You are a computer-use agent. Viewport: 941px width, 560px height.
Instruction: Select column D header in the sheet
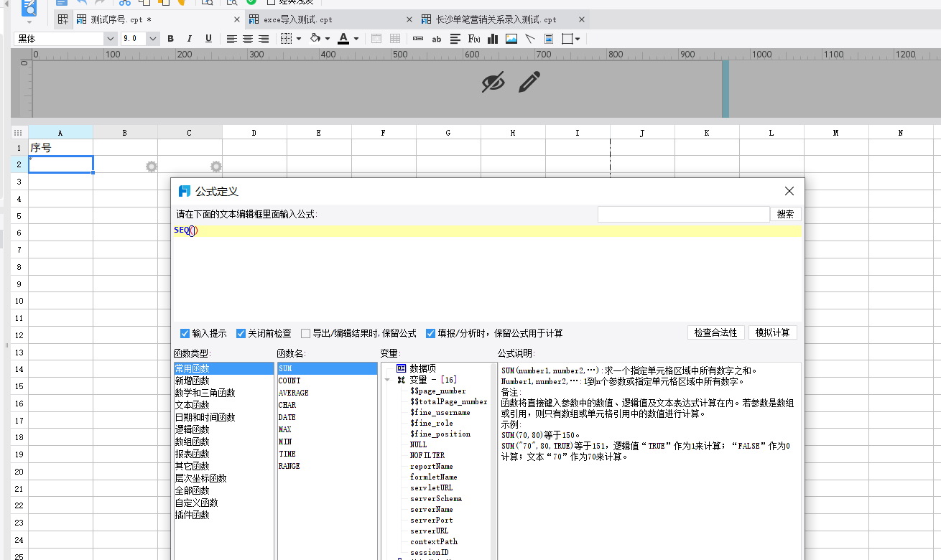[254, 133]
